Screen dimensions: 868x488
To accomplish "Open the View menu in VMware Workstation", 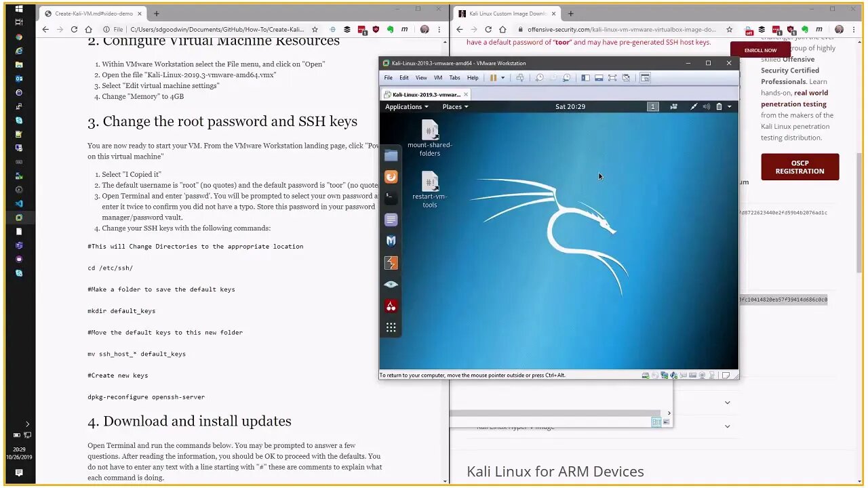I will [421, 78].
